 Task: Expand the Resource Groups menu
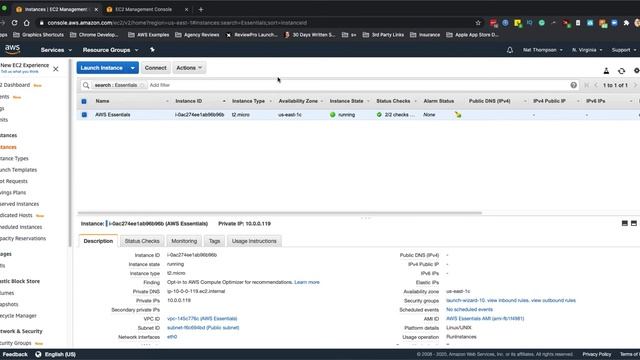pos(110,50)
